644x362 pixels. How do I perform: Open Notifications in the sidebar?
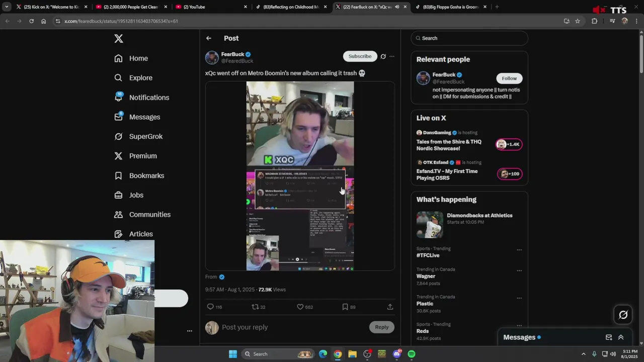coord(142,98)
